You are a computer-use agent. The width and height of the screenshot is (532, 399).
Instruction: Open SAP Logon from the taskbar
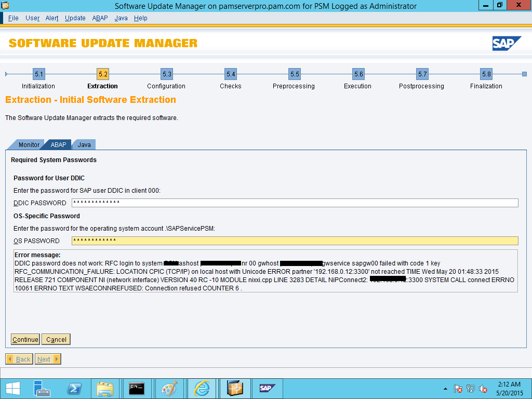tap(267, 388)
